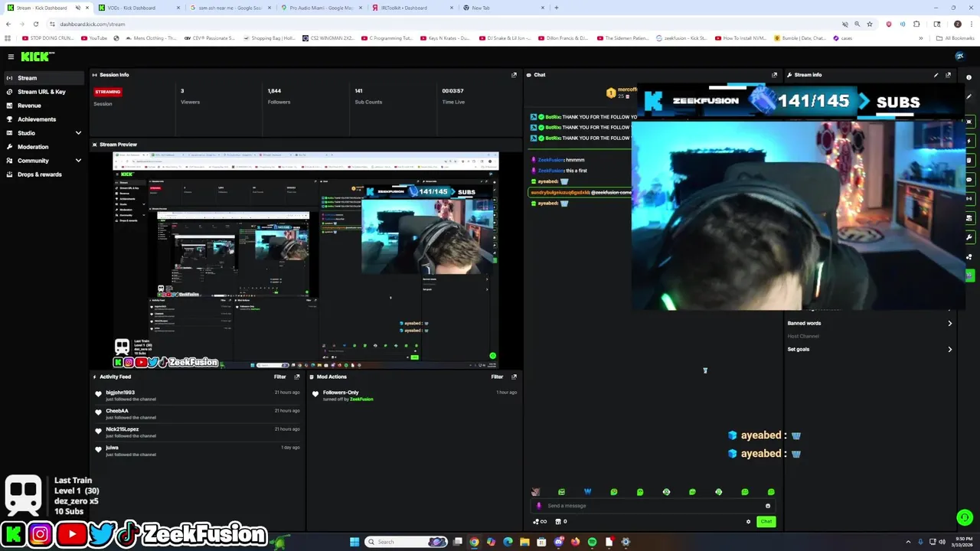The height and width of the screenshot is (551, 980).
Task: Pop out the Activity Feed panel
Action: point(297,377)
